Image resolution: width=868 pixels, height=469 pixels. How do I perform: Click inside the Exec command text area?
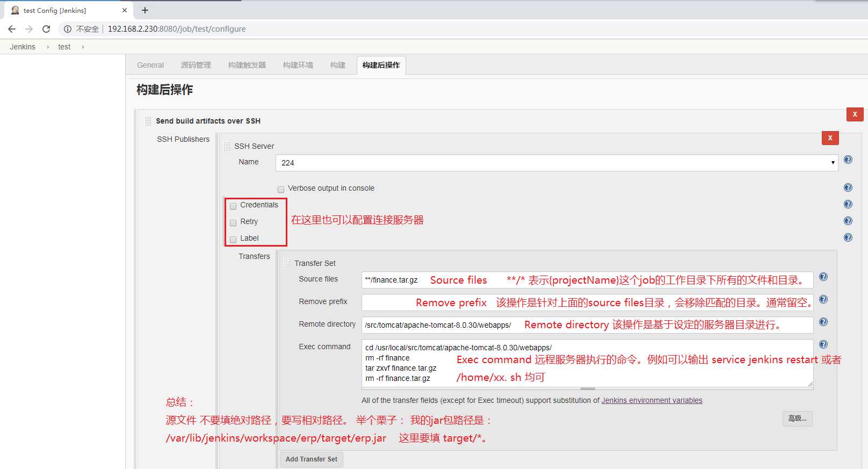click(x=587, y=363)
